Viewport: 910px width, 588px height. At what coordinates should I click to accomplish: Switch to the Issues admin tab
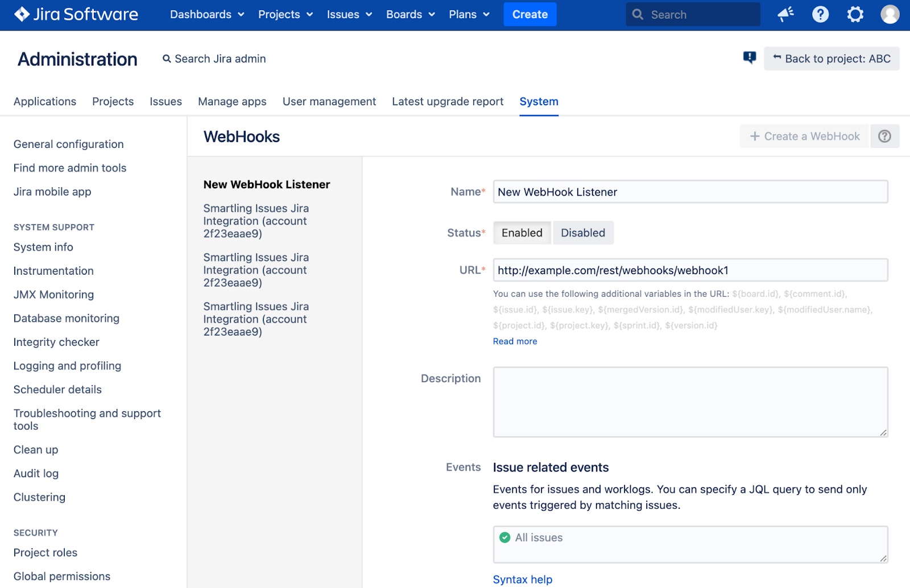pos(166,102)
